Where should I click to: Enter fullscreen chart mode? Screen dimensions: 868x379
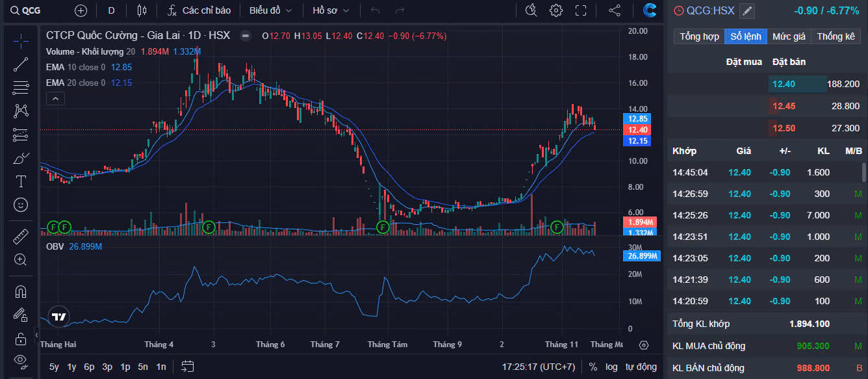tap(581, 10)
